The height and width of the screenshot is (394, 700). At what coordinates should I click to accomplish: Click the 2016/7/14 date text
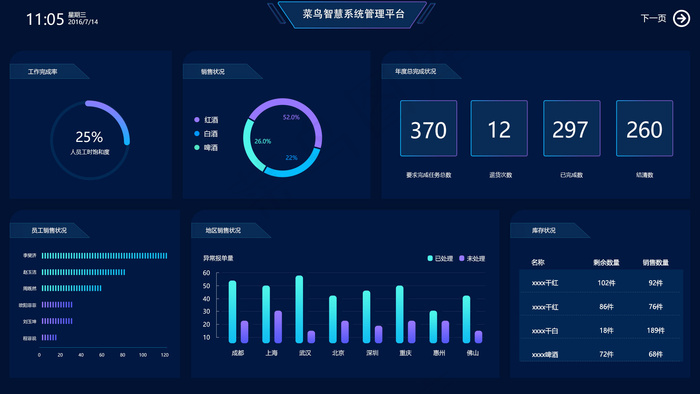83,22
